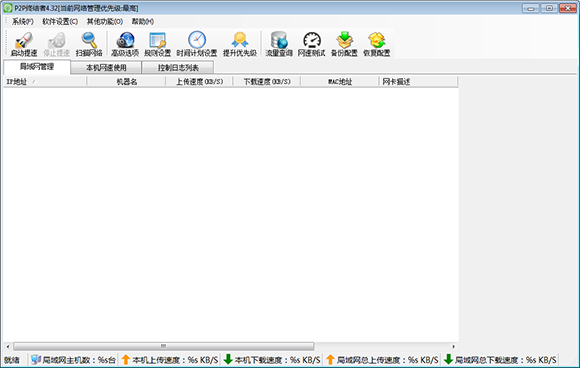Click 本机下载速度：%s KB/S status text
The image size is (580, 368).
pos(277,360)
